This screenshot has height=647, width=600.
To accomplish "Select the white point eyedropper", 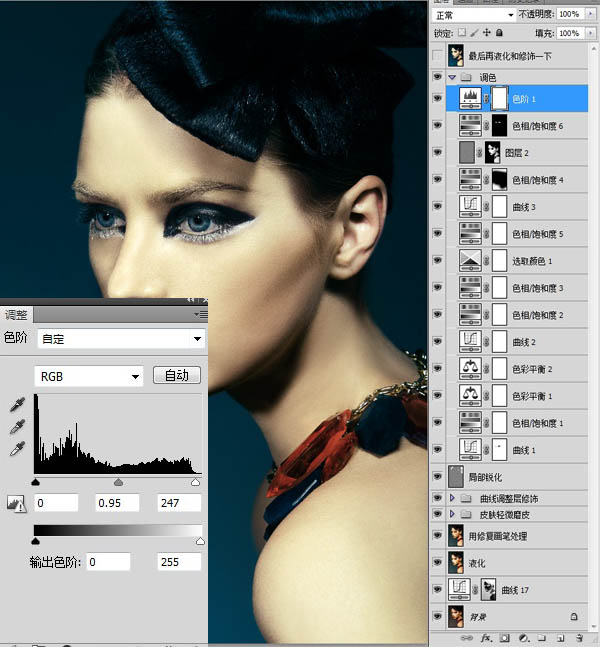I will tap(17, 448).
